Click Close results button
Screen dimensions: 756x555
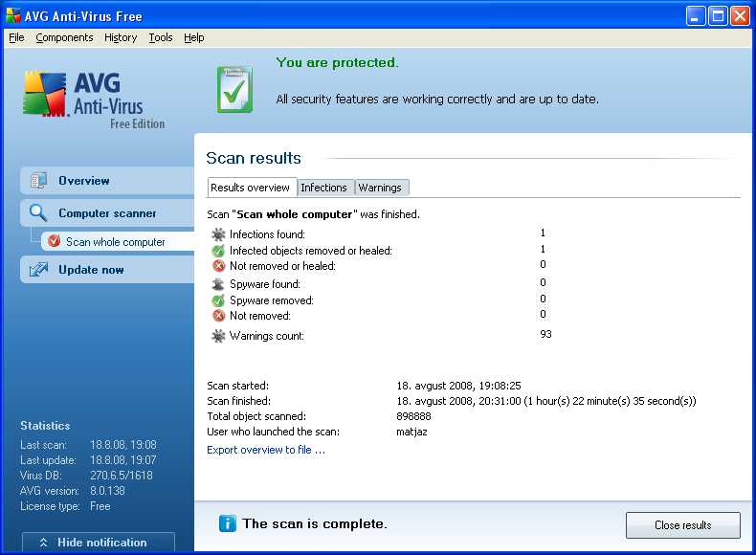point(682,525)
